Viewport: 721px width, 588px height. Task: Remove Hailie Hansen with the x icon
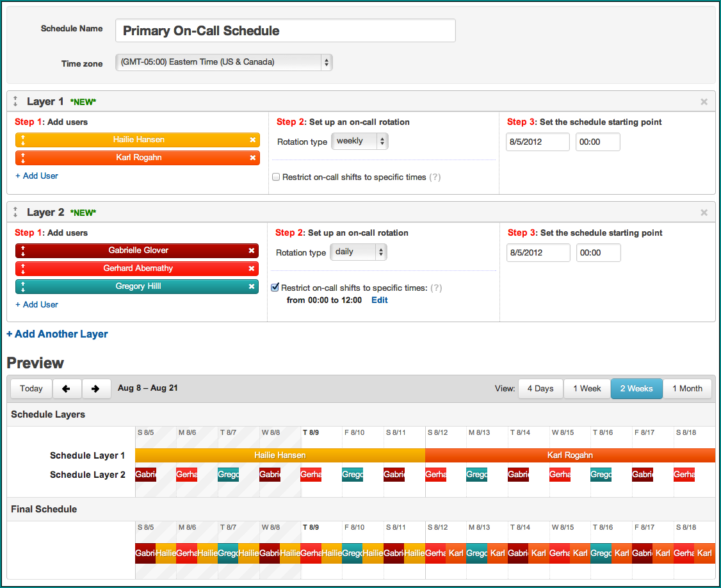pyautogui.click(x=252, y=140)
